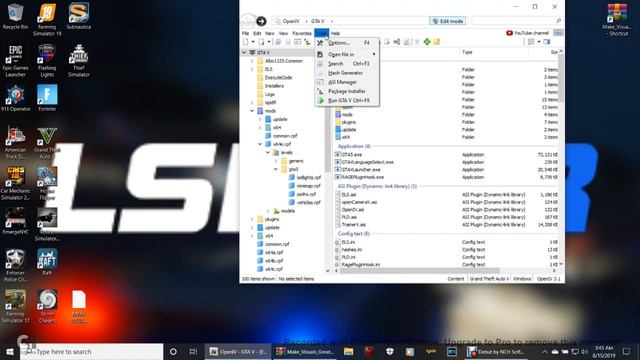The width and height of the screenshot is (640, 360).
Task: Open the Edit menu
Action: click(x=257, y=33)
